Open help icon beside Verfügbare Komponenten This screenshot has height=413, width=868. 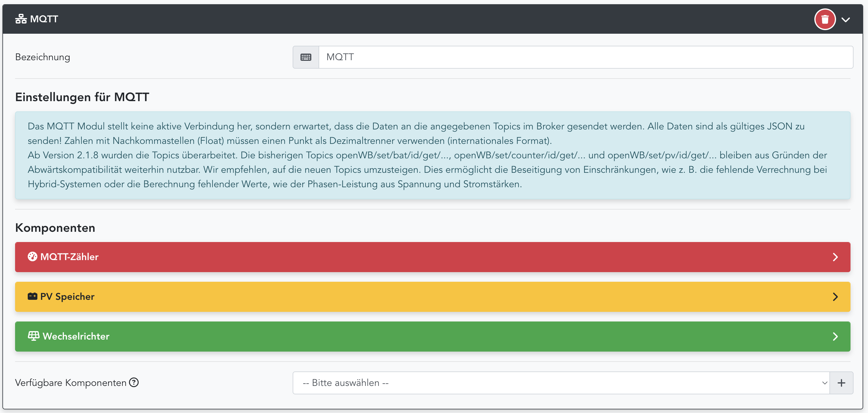(x=134, y=383)
